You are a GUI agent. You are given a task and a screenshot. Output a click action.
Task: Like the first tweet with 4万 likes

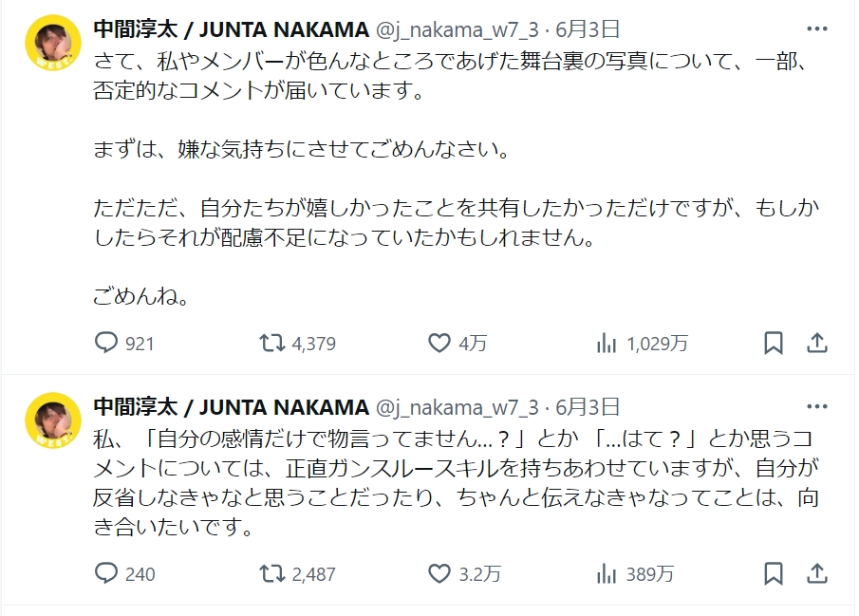point(439,343)
